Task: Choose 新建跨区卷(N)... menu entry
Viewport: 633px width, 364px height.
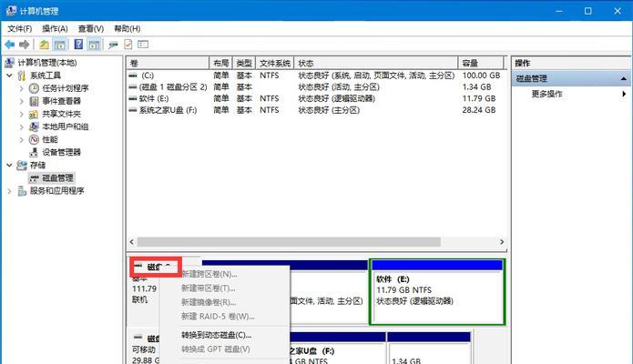Action: [225, 274]
